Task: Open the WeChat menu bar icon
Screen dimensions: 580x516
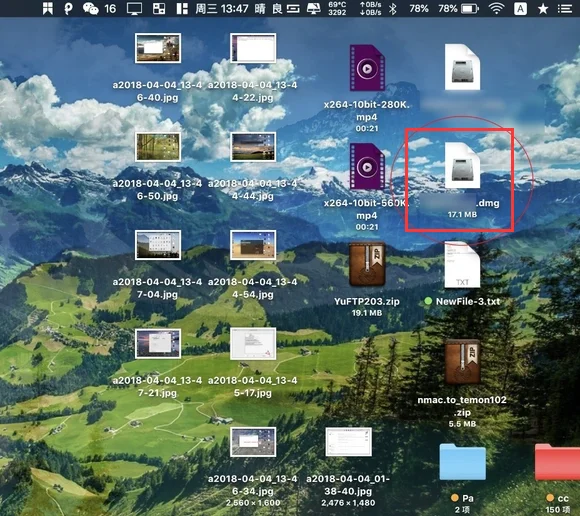Action: 90,8
